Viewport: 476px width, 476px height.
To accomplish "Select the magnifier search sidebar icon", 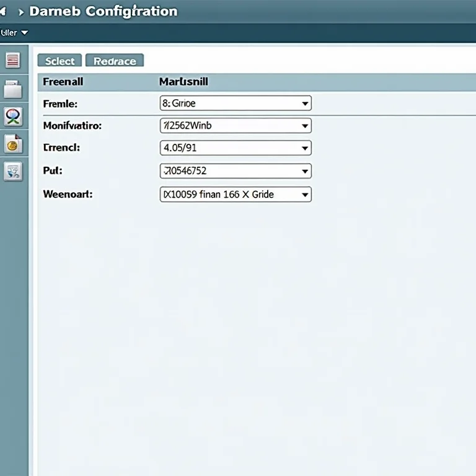I will (13, 117).
